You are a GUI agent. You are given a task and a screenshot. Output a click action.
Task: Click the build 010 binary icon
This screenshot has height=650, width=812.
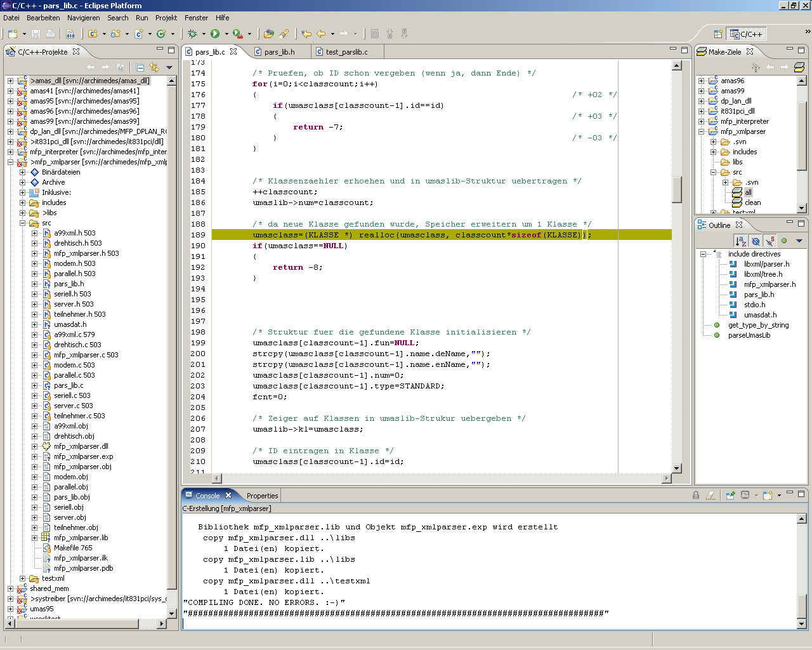coord(70,34)
